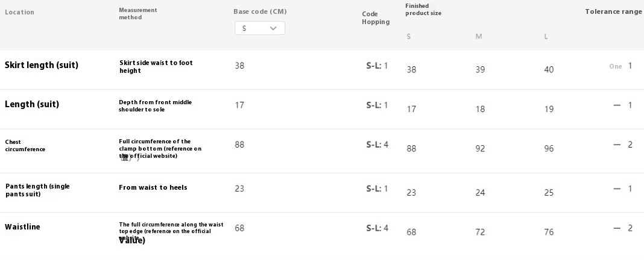Click From waist to heels method text

pos(153,187)
